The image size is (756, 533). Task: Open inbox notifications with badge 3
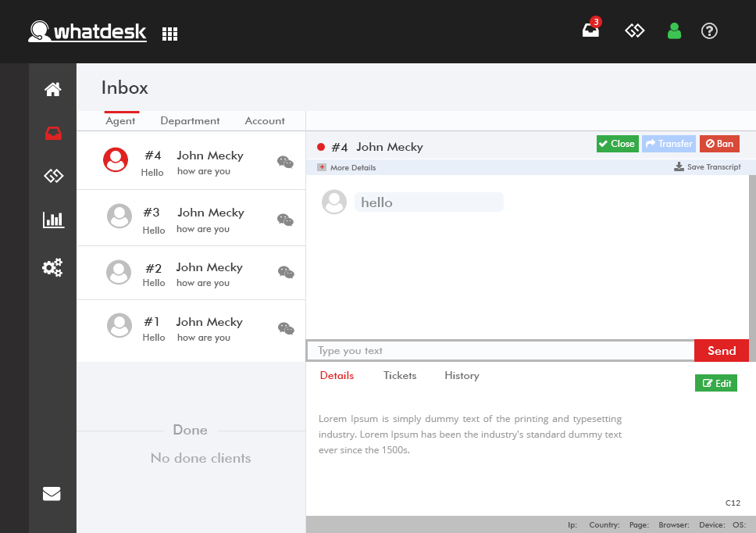(x=591, y=31)
